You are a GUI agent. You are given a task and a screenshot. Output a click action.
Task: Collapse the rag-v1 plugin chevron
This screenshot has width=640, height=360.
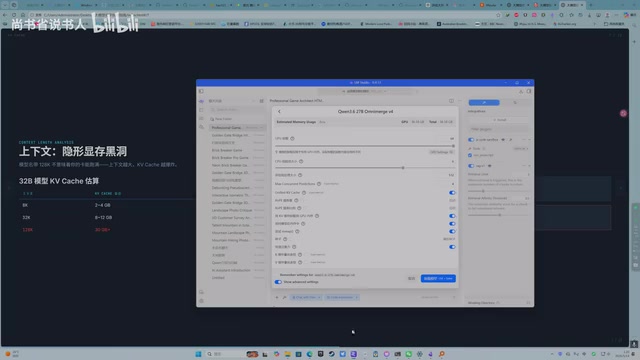pyautogui.click(x=529, y=166)
